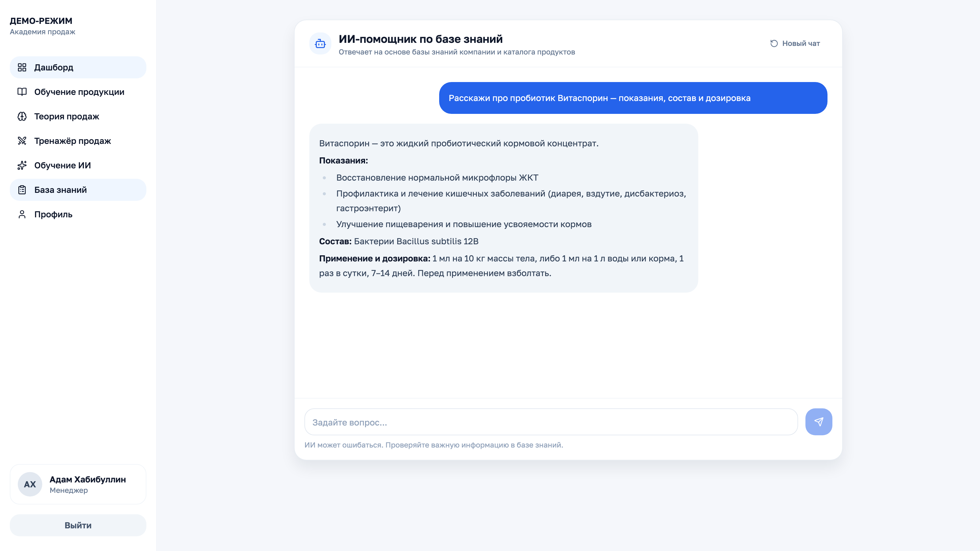The height and width of the screenshot is (551, 980).
Task: Click the clipboard icon for База знаний
Action: (22, 189)
